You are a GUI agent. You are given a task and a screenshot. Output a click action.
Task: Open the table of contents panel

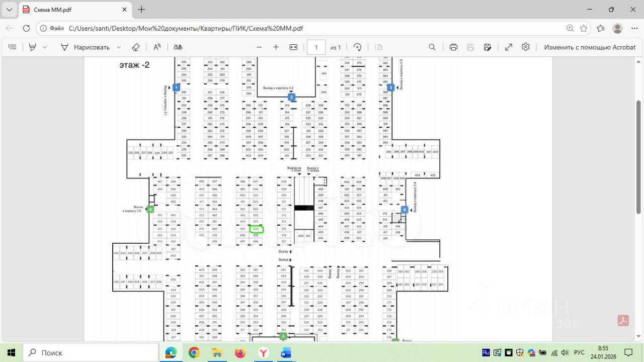coord(13,47)
